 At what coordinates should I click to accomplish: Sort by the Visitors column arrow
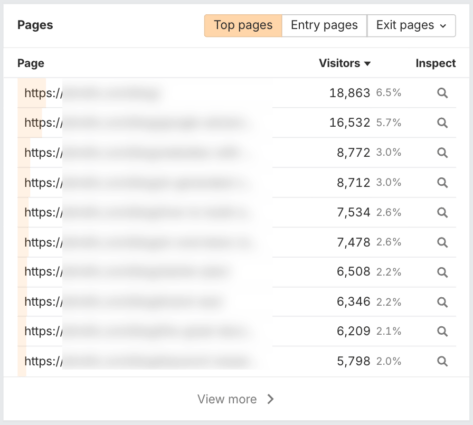tap(367, 64)
